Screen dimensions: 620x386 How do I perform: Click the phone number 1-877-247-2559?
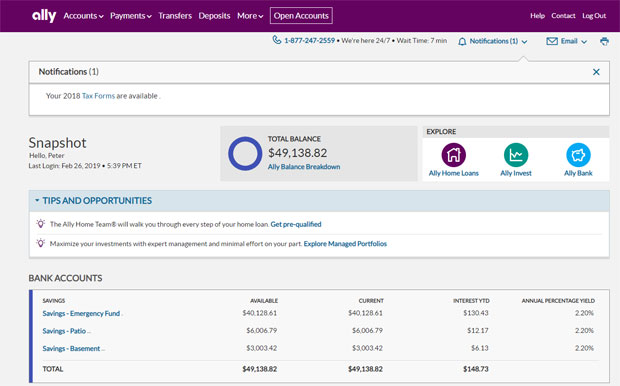[310, 40]
